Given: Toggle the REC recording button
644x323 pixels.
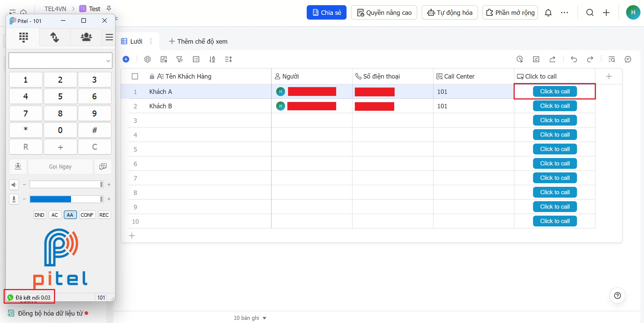Looking at the screenshot, I should click(x=104, y=215).
